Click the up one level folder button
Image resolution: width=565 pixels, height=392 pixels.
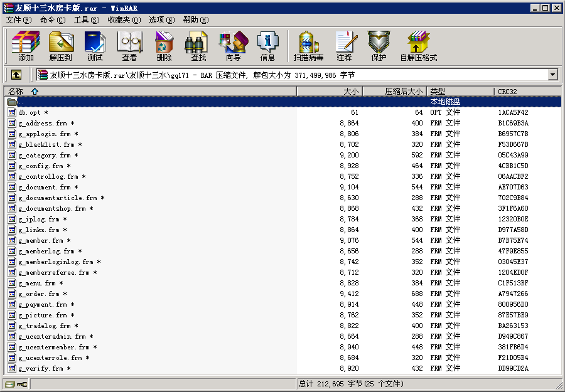tap(16, 75)
